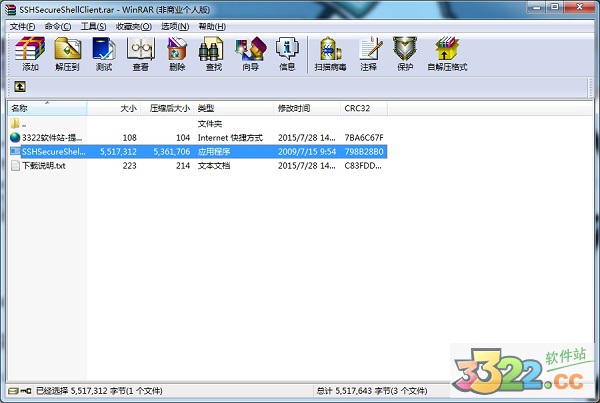Image resolution: width=600 pixels, height=403 pixels.
Task: Open the 收藏夹(O) menu
Action: [x=134, y=26]
